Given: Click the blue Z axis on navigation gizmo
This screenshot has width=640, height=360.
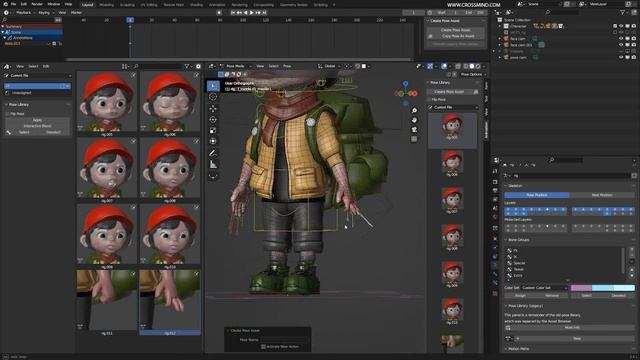Looking at the screenshot, I should [x=405, y=83].
